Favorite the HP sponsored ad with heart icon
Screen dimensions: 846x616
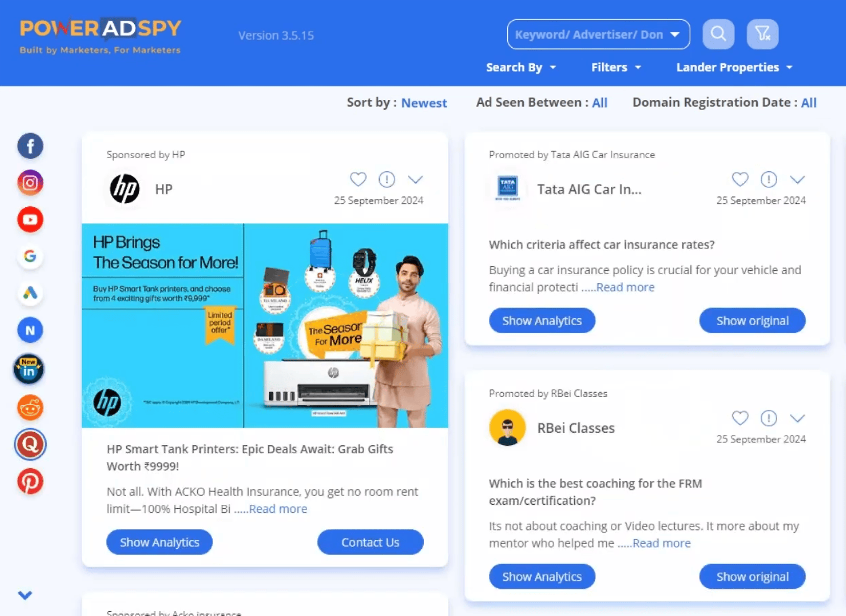358,179
